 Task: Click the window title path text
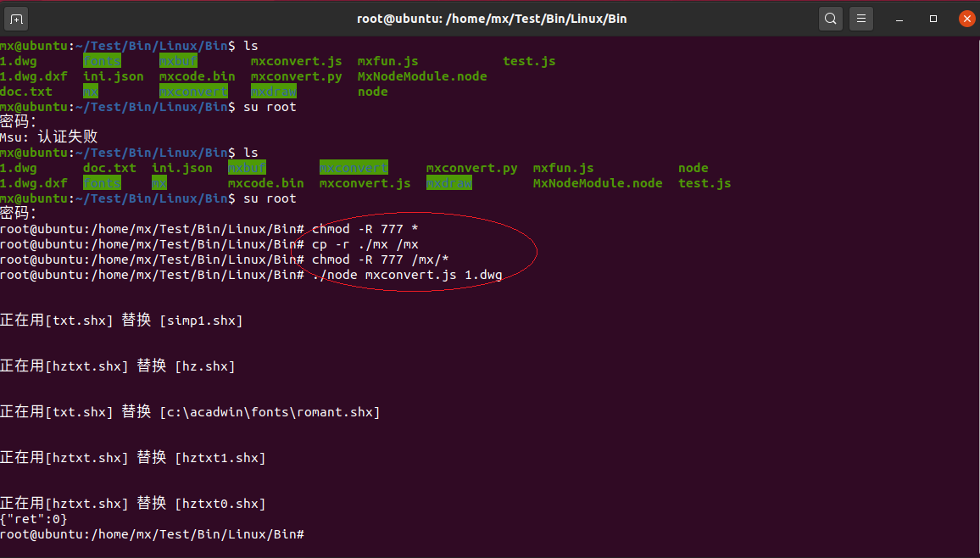(492, 18)
